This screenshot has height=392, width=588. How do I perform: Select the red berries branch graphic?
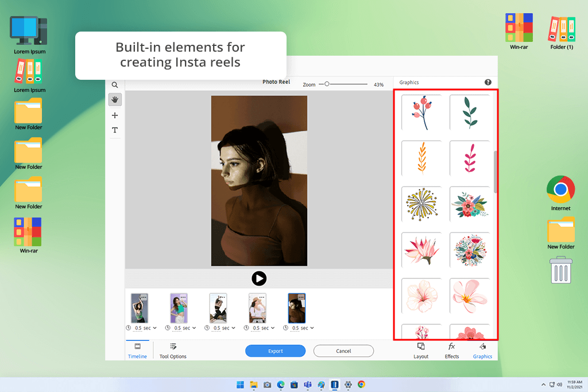point(421,112)
